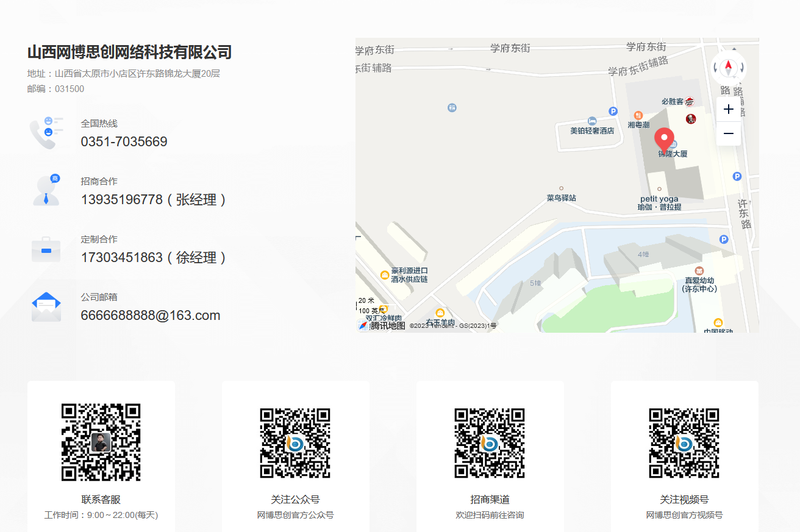800x532 pixels.
Task: Click the compass icon on the map
Action: [x=729, y=68]
